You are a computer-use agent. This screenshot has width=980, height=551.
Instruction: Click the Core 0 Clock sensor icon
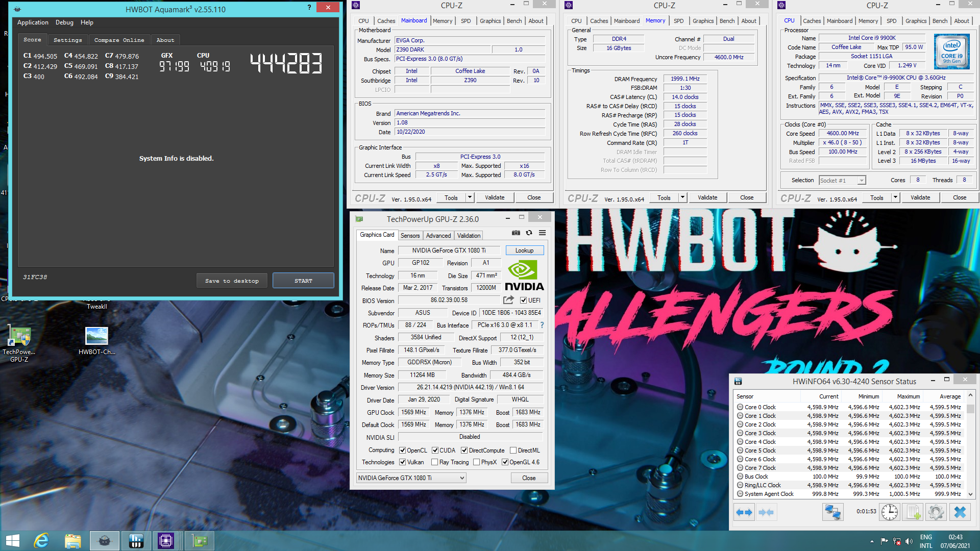pos(740,407)
